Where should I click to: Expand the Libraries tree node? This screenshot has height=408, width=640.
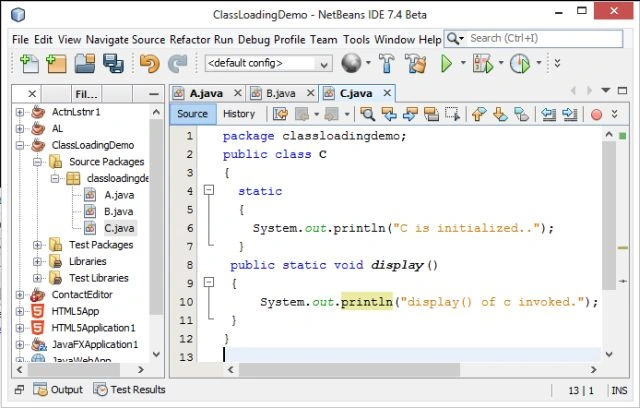click(37, 262)
